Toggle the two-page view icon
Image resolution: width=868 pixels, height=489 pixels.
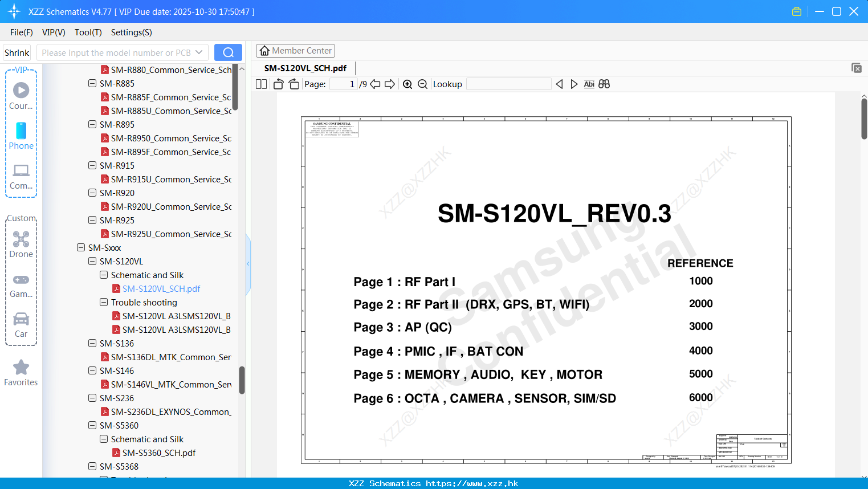click(x=261, y=84)
